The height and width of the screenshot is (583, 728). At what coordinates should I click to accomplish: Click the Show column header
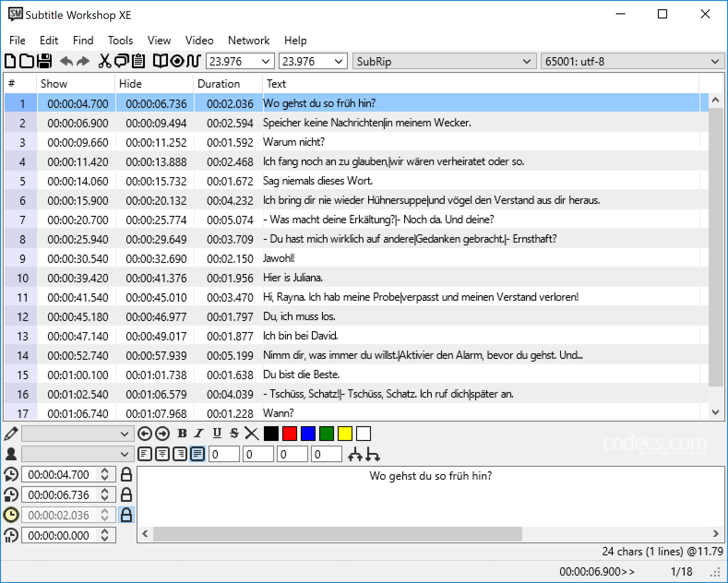[x=76, y=83]
